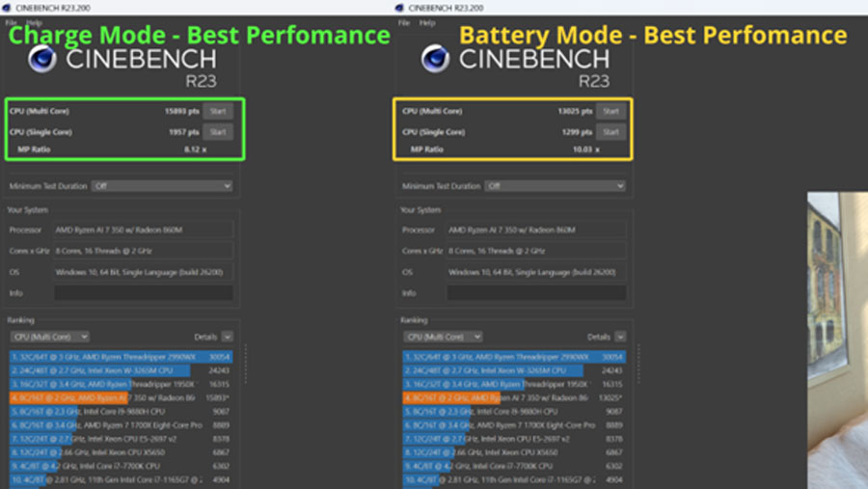Start the Single Core test in right window
The width and height of the screenshot is (868, 489).
(x=610, y=131)
